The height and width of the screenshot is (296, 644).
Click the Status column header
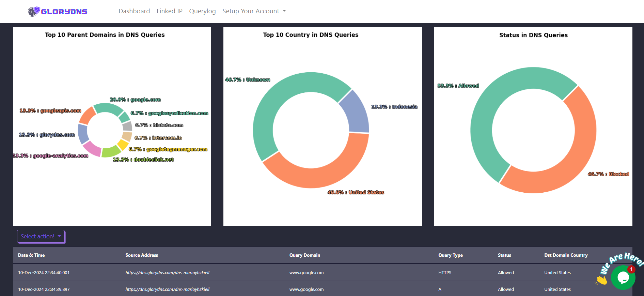[504, 255]
